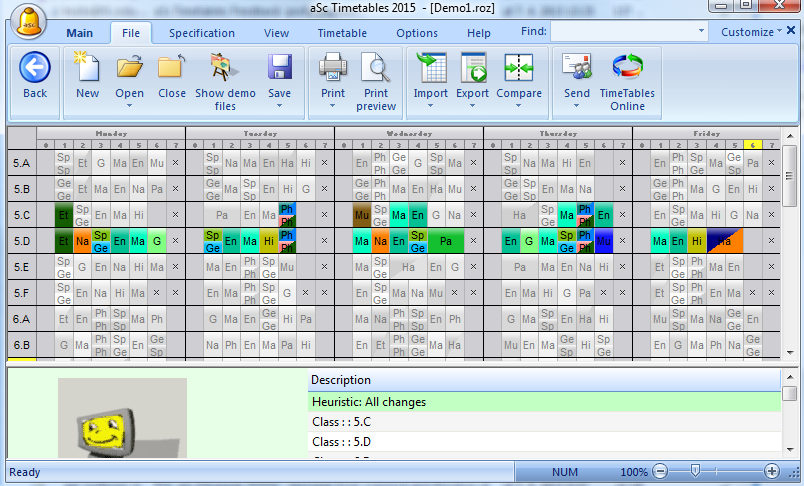This screenshot has width=804, height=486.
Task: Open TimeTables Online
Action: pyautogui.click(x=628, y=68)
